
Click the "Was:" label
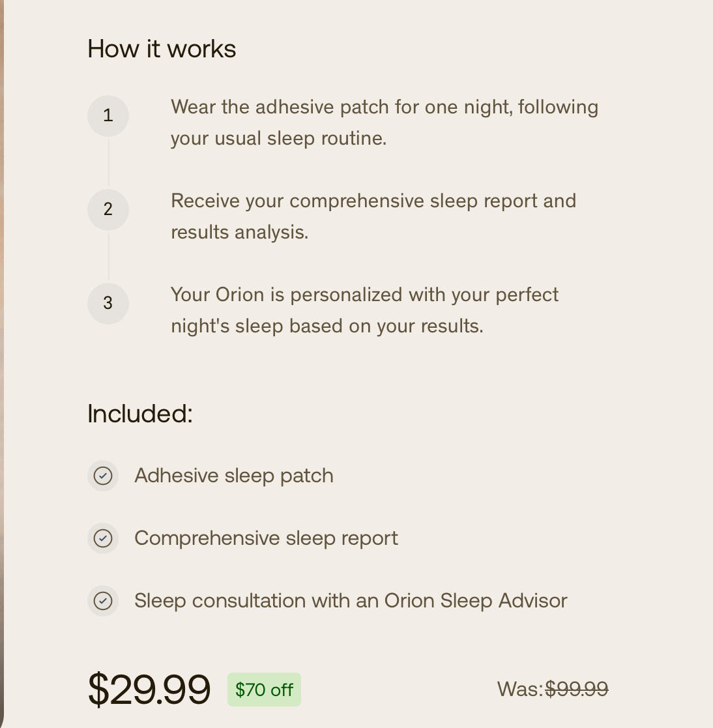point(519,690)
